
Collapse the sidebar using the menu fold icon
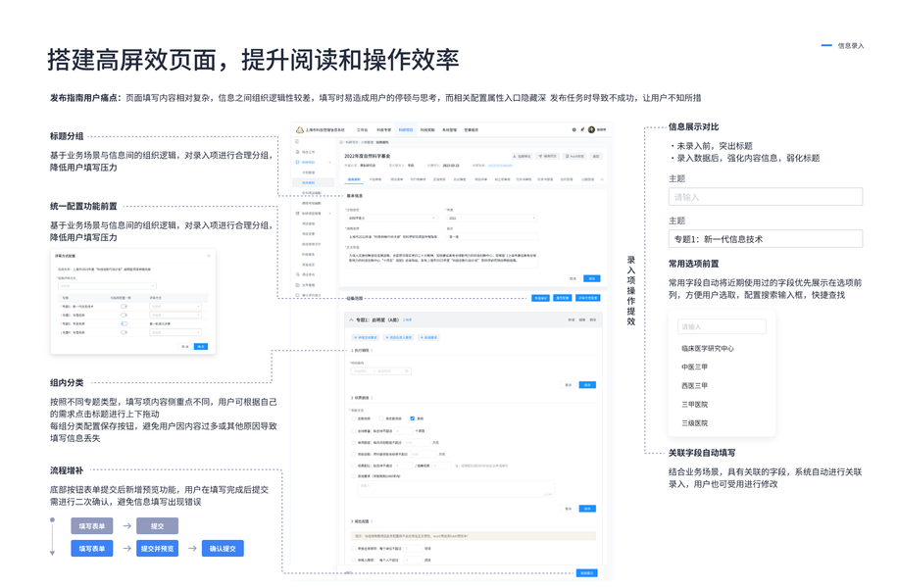[297, 141]
